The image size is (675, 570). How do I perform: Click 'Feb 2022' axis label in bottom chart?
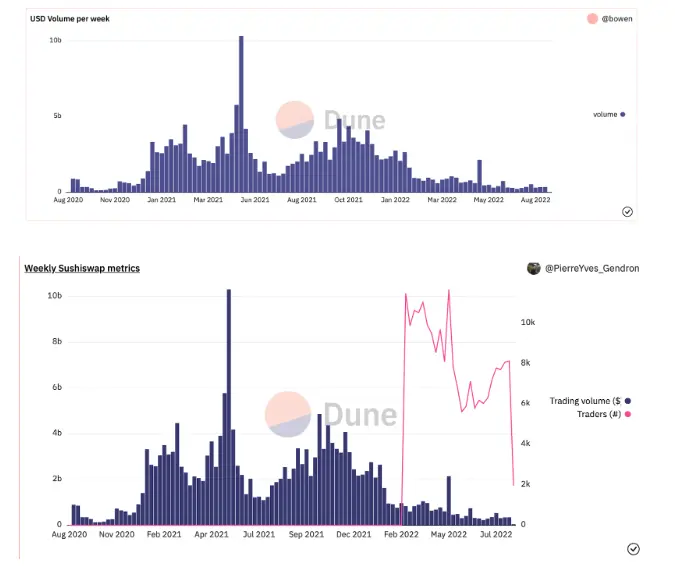click(x=401, y=534)
